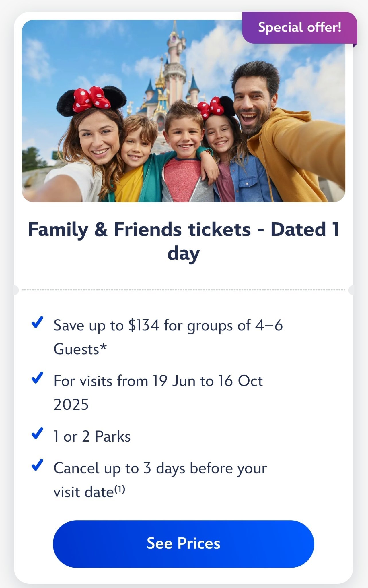Tap the Special offer! purple badge
The height and width of the screenshot is (588, 368).
point(299,28)
